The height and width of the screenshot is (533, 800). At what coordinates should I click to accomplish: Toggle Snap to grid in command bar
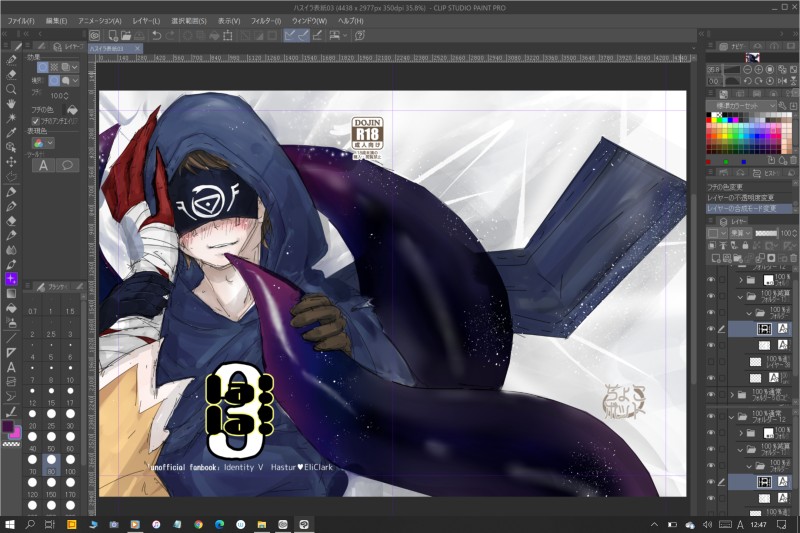point(317,35)
